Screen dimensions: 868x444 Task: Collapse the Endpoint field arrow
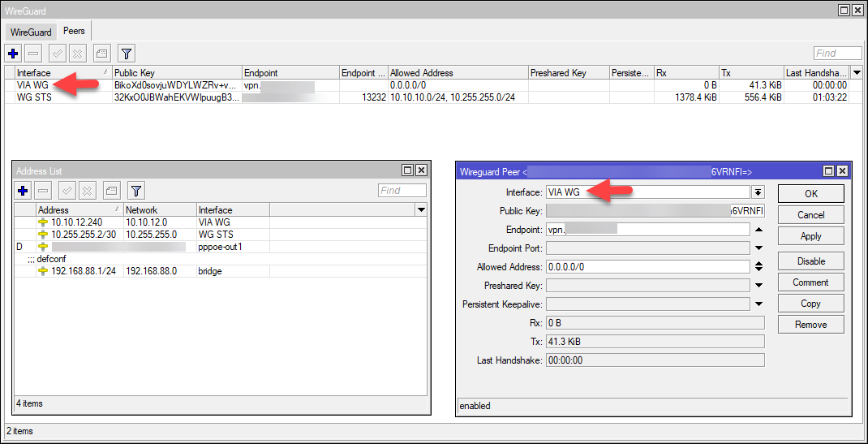[758, 230]
